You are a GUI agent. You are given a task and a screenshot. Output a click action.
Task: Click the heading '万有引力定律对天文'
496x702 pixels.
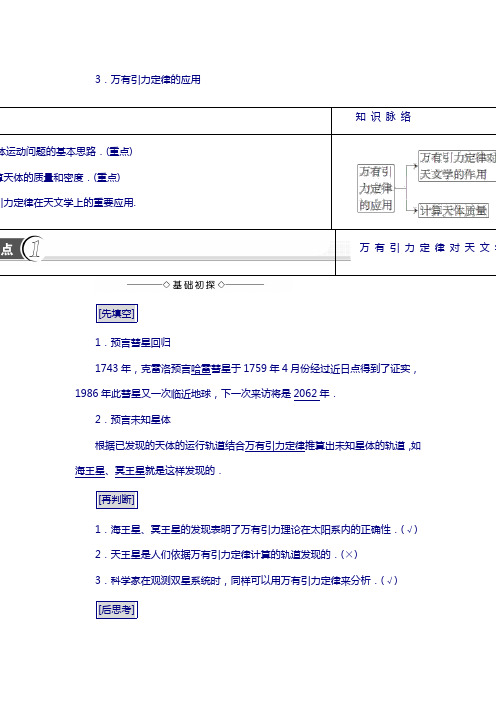[428, 248]
